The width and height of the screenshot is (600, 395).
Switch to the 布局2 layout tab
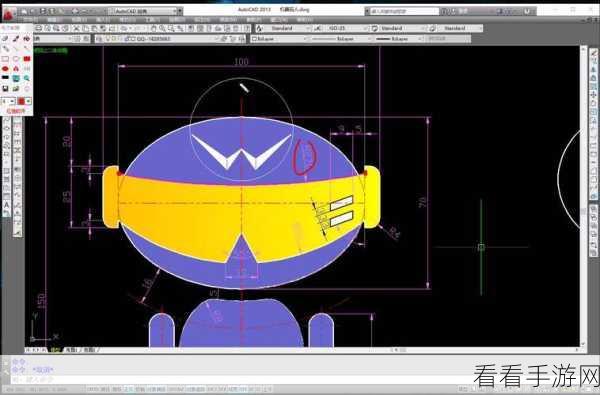(90, 349)
